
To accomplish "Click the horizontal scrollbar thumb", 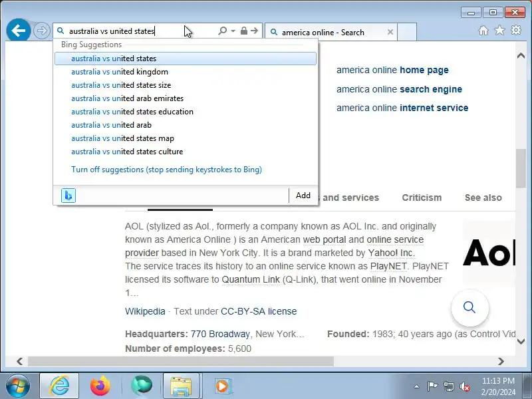I will 181,361.
